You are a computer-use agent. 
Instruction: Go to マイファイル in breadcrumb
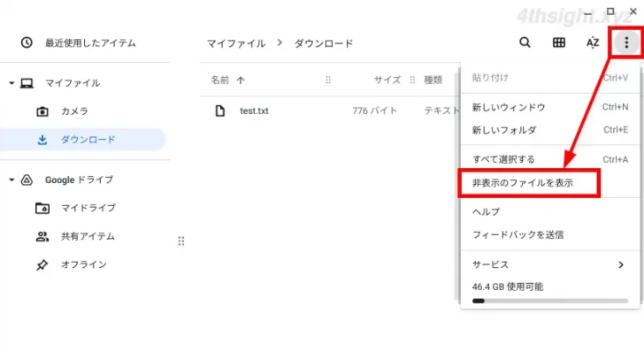[236, 43]
